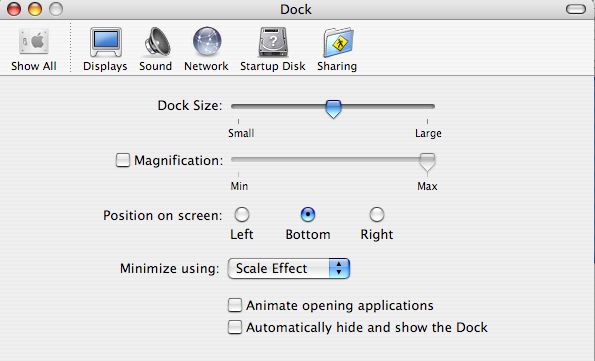Click the Min label under Magnification
This screenshot has width=595, height=361.
point(239,186)
